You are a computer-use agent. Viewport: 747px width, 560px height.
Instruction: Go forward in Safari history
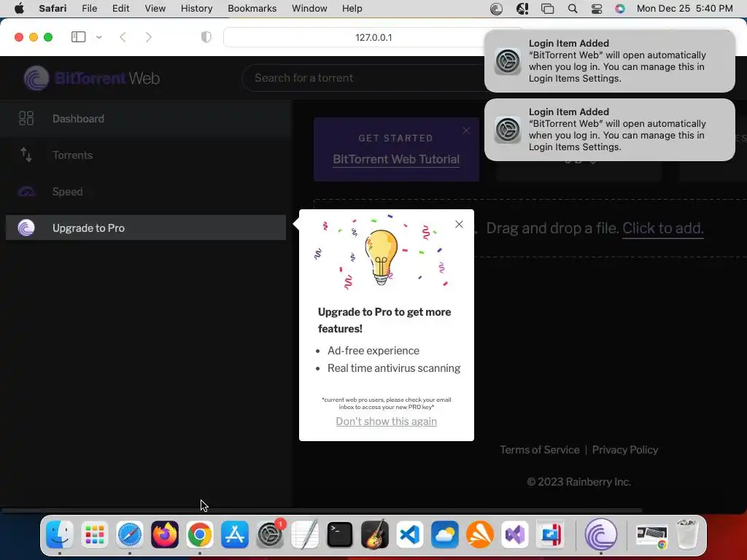149,37
